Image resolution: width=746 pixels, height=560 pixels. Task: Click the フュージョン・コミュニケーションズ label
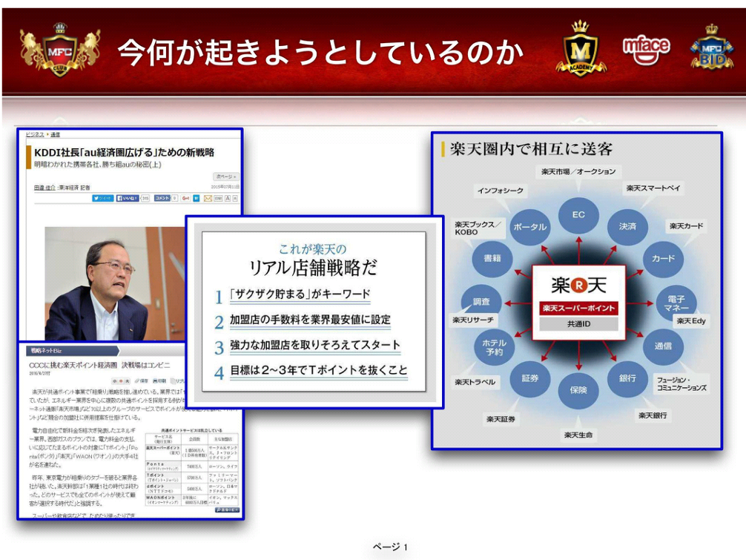tap(681, 384)
